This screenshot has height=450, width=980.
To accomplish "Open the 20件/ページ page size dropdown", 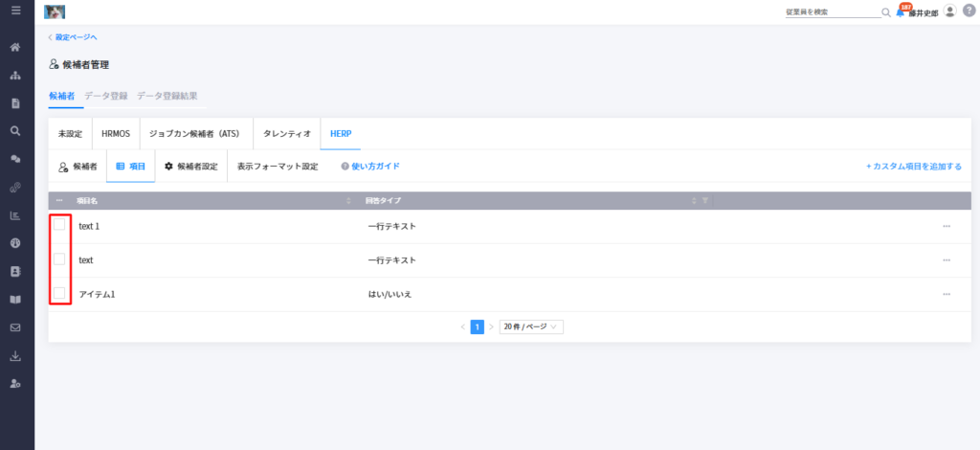I will [x=531, y=326].
